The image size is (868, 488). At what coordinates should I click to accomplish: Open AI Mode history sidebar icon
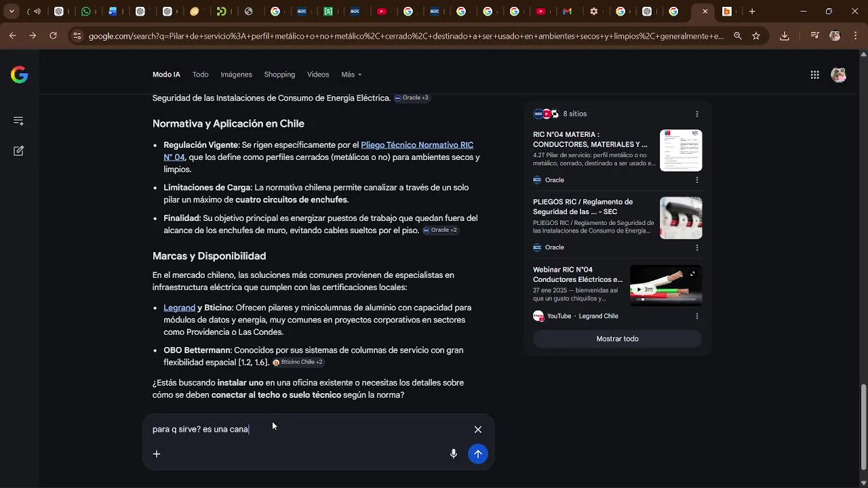pos(18,121)
